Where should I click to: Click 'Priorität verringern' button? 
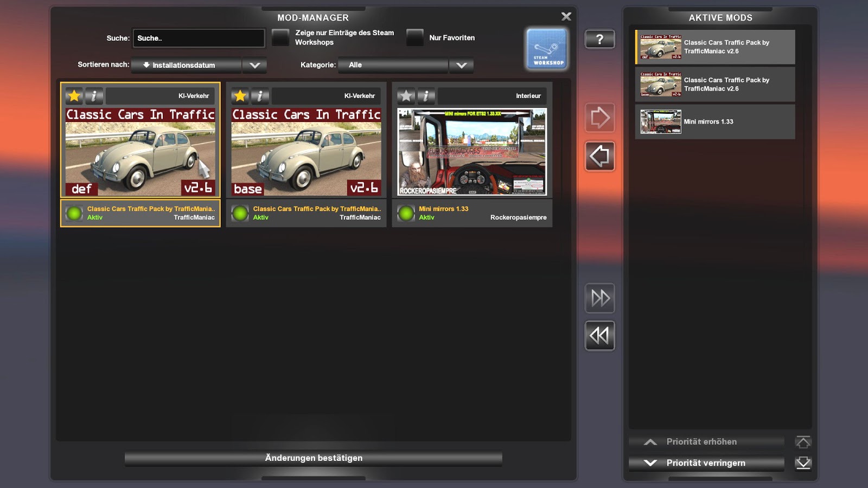(706, 463)
